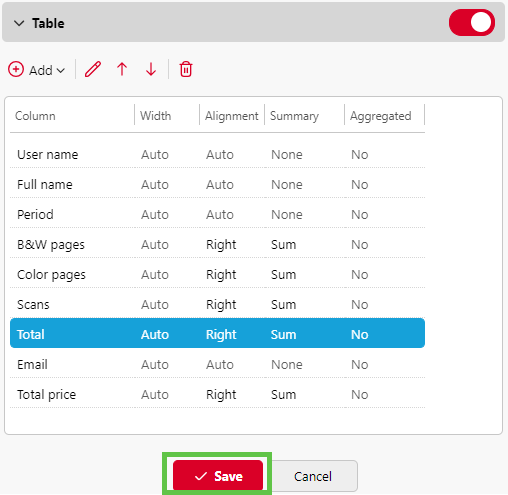Select the Scans row
This screenshot has width=508, height=495.
click(217, 305)
